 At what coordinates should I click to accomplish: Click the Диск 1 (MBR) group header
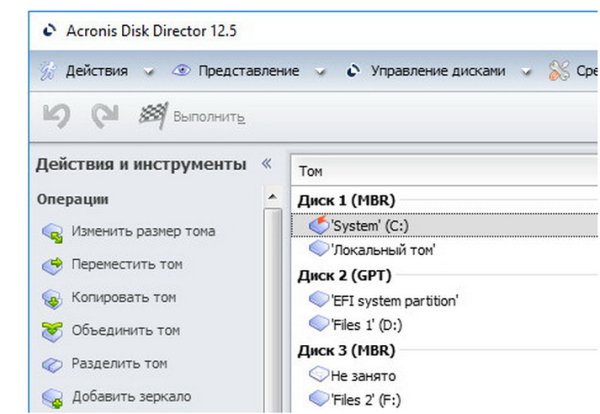[346, 200]
